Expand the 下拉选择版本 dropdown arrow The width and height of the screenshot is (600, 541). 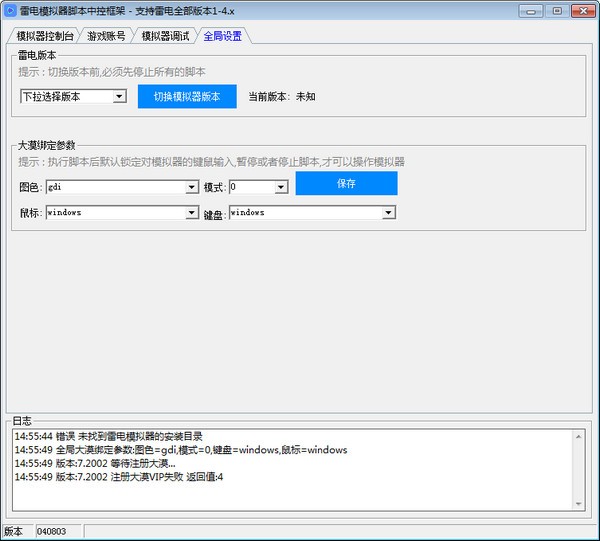[119, 96]
